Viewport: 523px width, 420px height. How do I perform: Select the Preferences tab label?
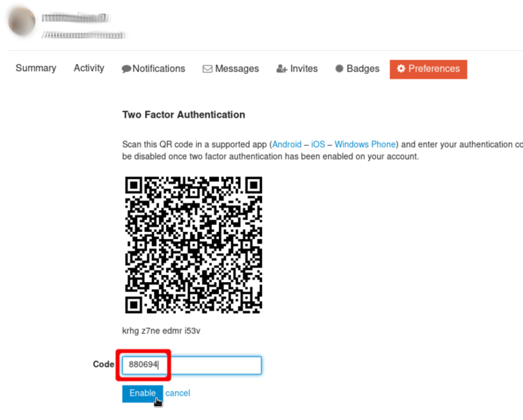point(434,69)
